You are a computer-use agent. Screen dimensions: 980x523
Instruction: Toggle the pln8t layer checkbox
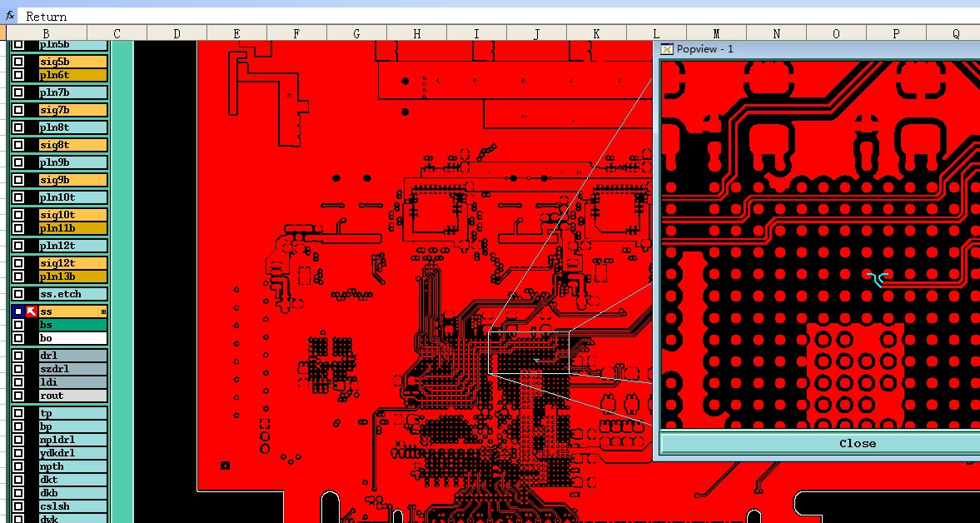click(x=19, y=127)
